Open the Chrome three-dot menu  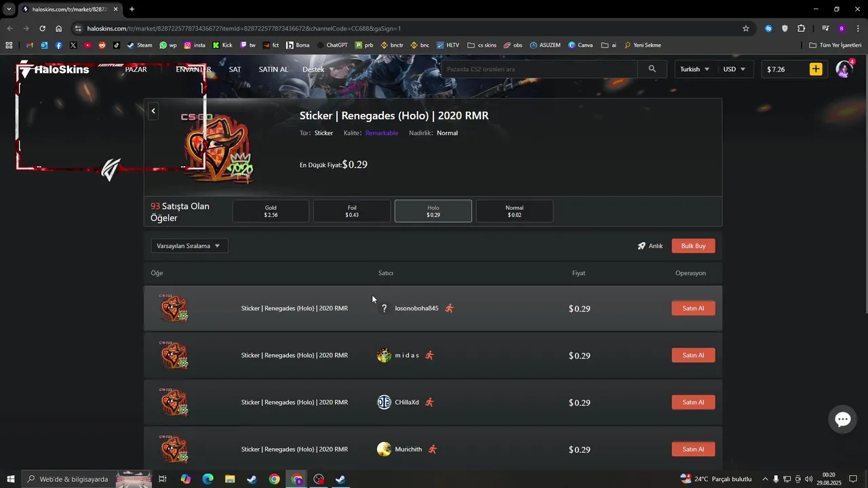click(858, 28)
